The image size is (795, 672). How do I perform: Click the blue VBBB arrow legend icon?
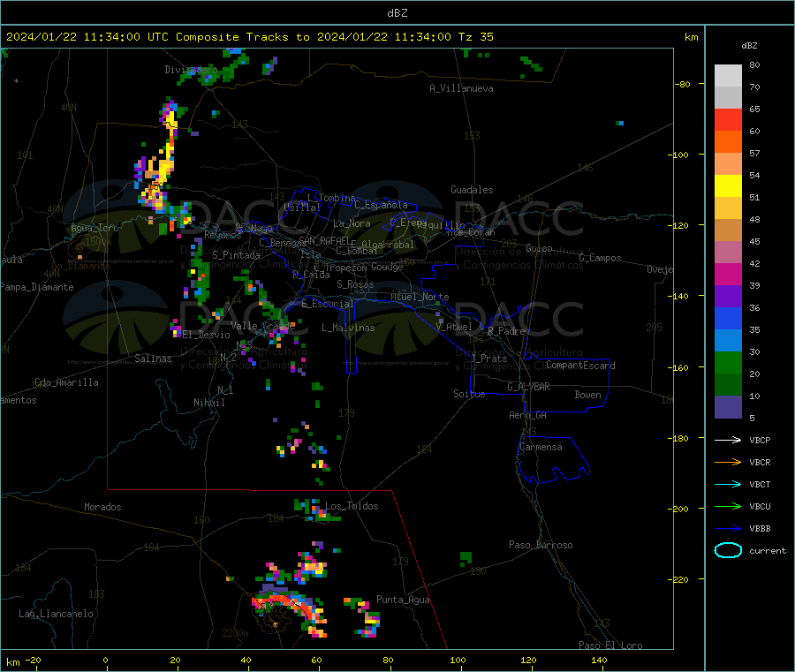tap(728, 529)
